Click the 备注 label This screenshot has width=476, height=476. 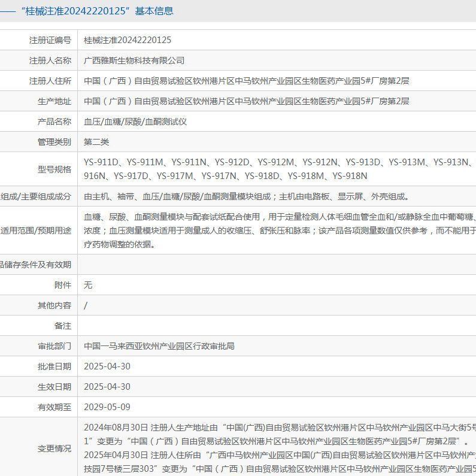point(63,326)
